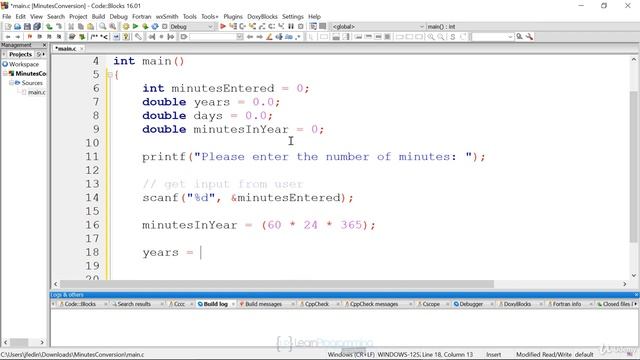The height and width of the screenshot is (360, 640).
Task: Close the Management panel
Action: click(44, 45)
